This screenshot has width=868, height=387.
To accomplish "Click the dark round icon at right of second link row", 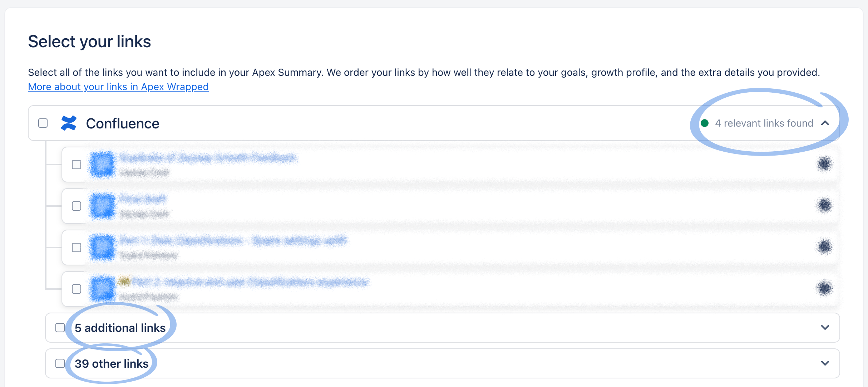I will click(824, 206).
